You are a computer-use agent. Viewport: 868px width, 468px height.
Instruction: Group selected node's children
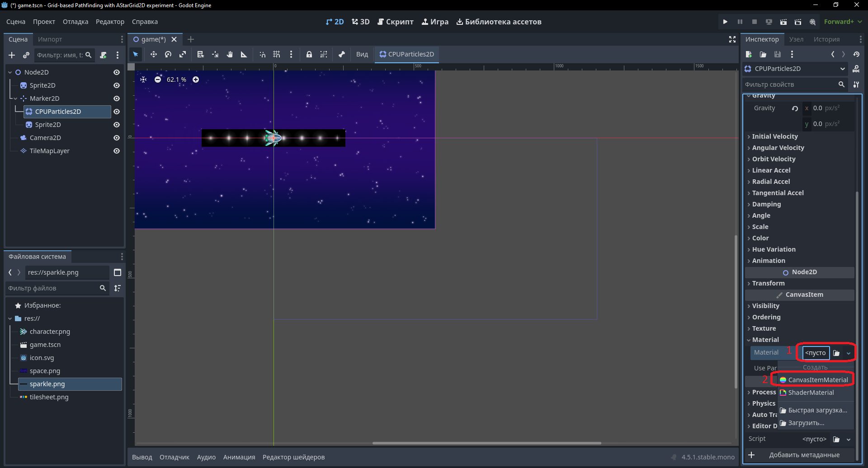[324, 54]
